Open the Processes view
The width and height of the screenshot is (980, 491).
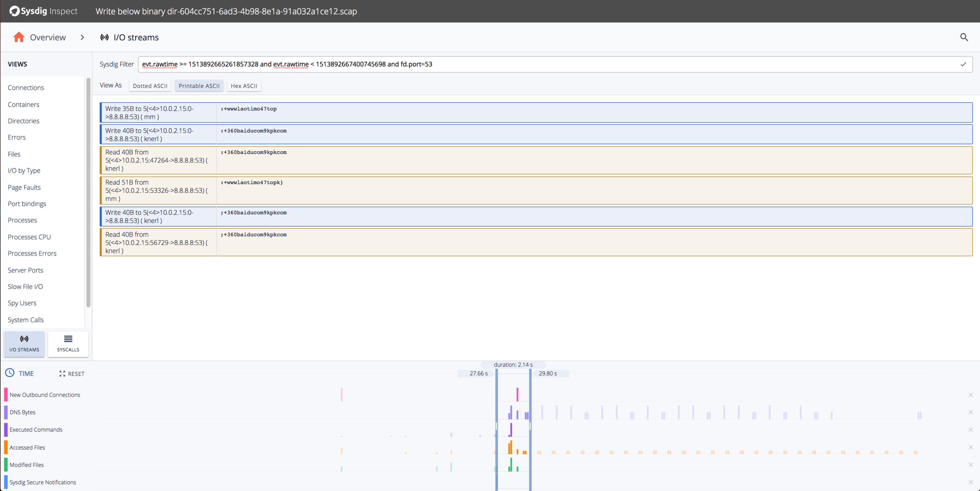tap(22, 220)
